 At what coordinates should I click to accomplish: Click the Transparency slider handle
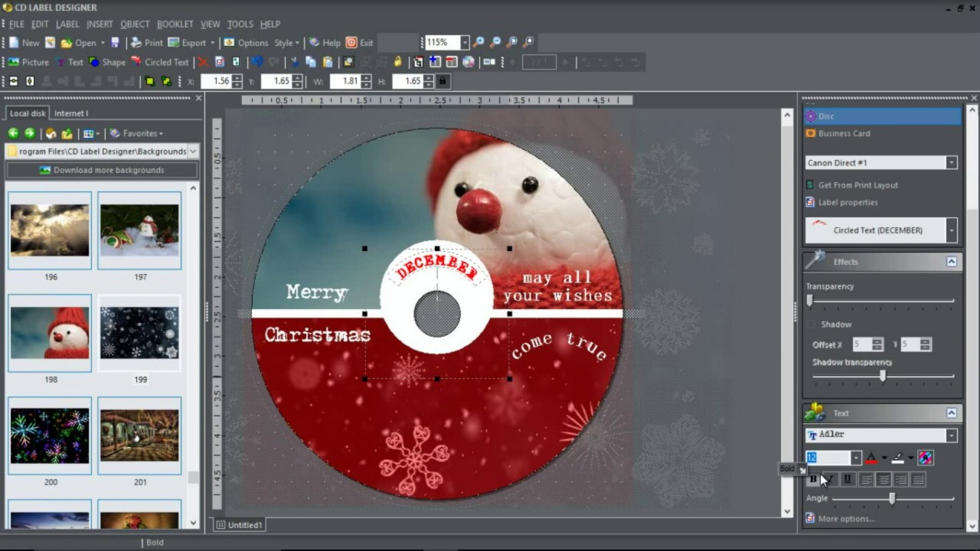point(810,302)
